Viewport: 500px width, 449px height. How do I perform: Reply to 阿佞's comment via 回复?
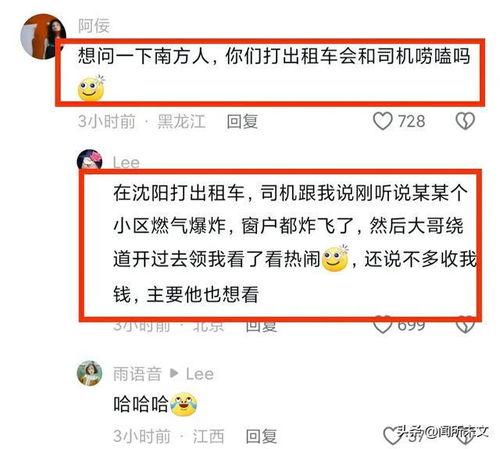click(x=242, y=121)
